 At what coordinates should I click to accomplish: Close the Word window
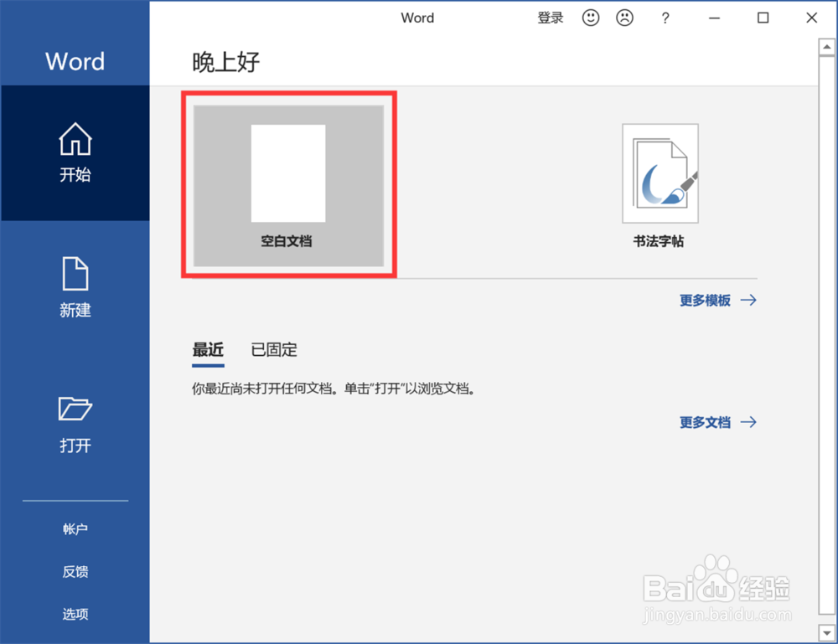812,18
